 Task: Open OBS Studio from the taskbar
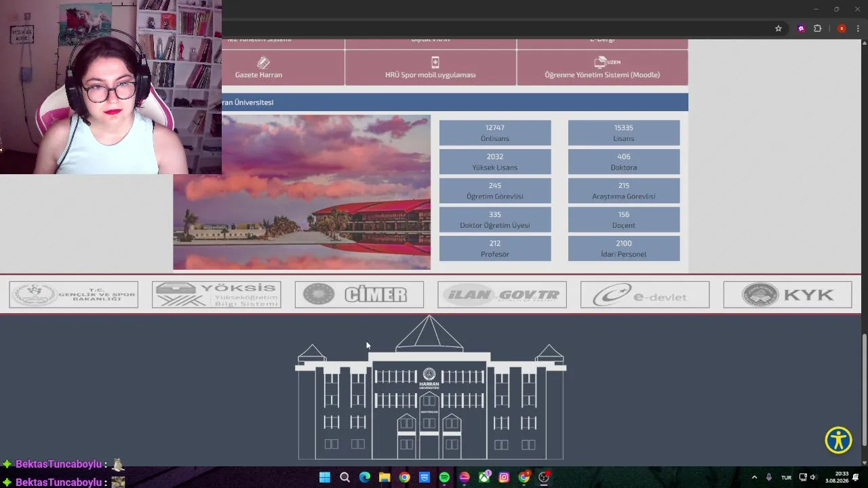pyautogui.click(x=544, y=477)
